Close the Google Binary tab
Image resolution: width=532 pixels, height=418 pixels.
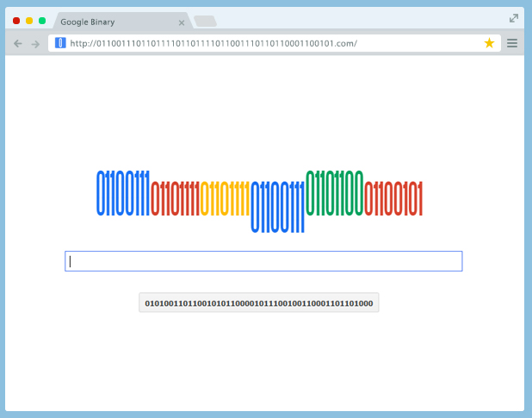click(182, 22)
